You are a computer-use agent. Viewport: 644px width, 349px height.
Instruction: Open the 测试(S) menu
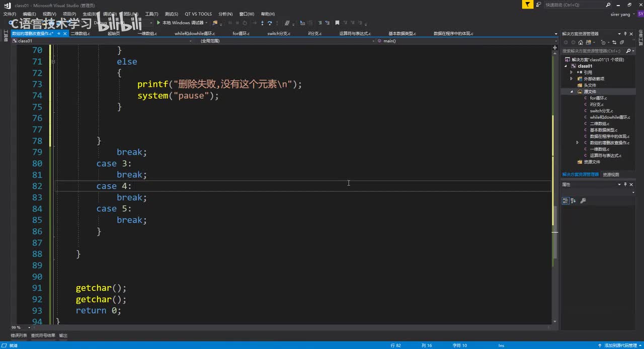(172, 14)
